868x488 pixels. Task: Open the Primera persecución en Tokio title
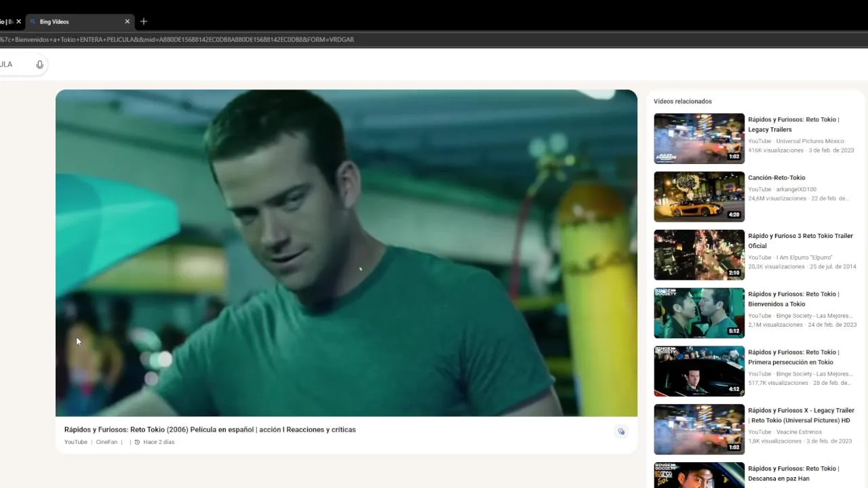(x=793, y=357)
